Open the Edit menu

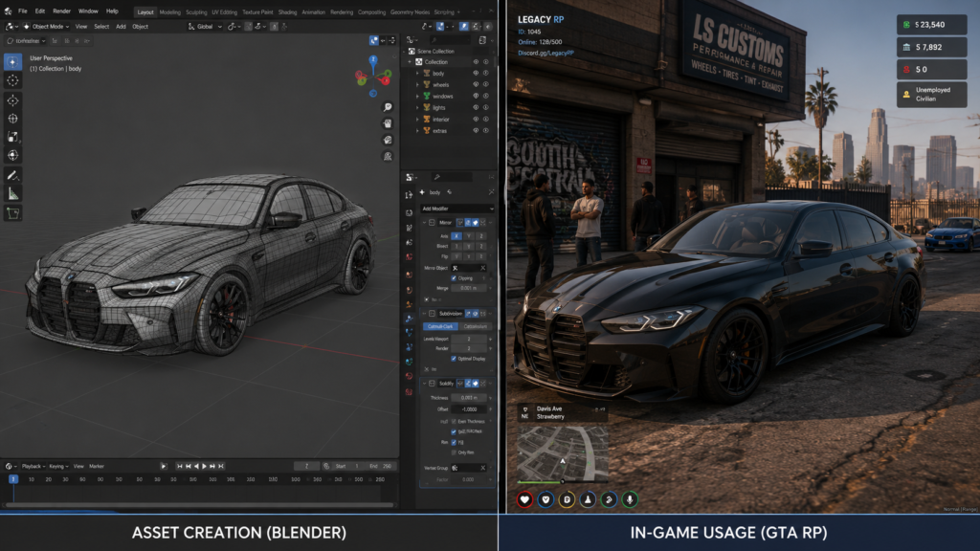point(40,11)
